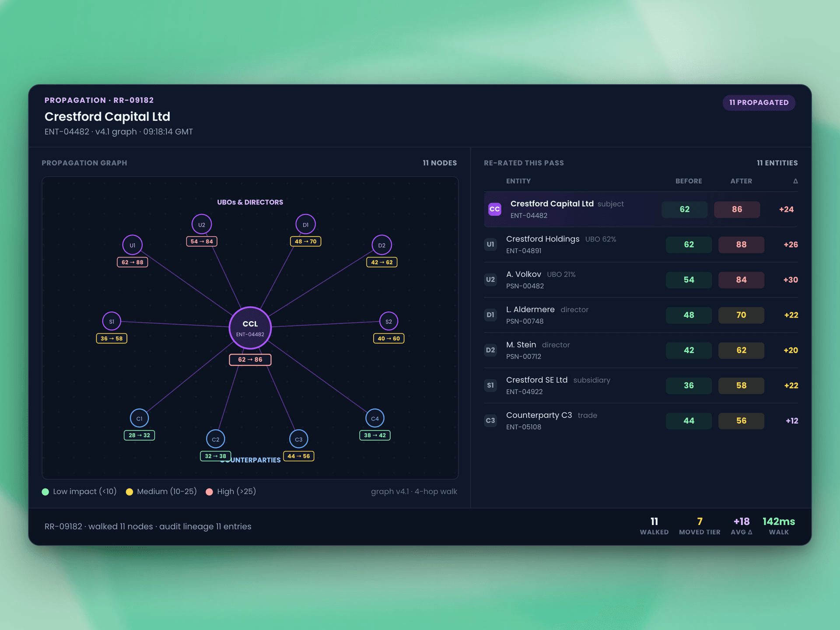This screenshot has width=840, height=630.
Task: Click the BEFORE column header
Action: (x=689, y=181)
